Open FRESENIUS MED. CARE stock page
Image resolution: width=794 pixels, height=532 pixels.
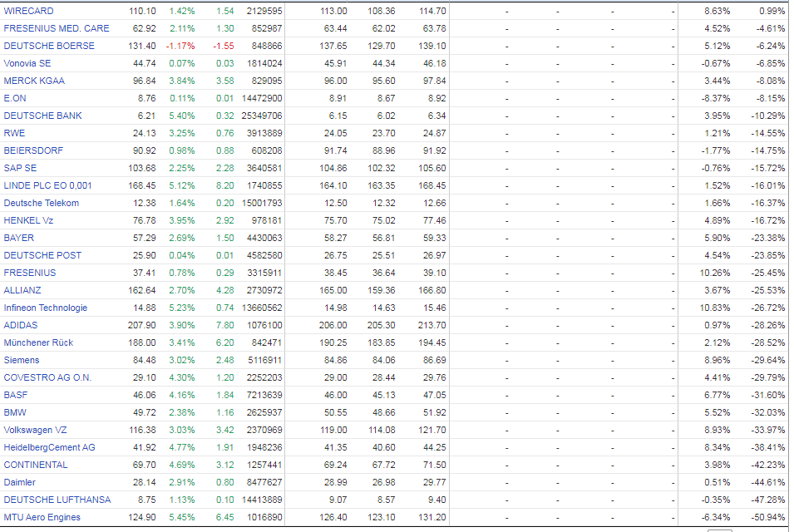57,28
